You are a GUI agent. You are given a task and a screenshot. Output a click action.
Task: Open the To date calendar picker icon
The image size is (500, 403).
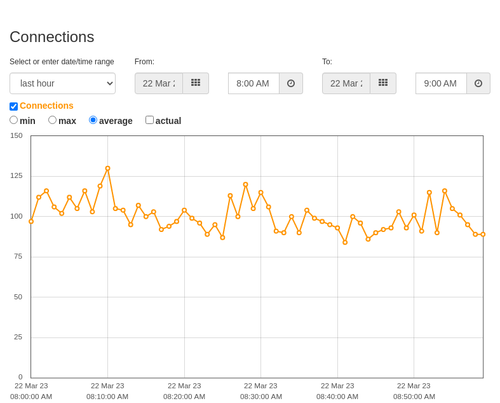(383, 83)
